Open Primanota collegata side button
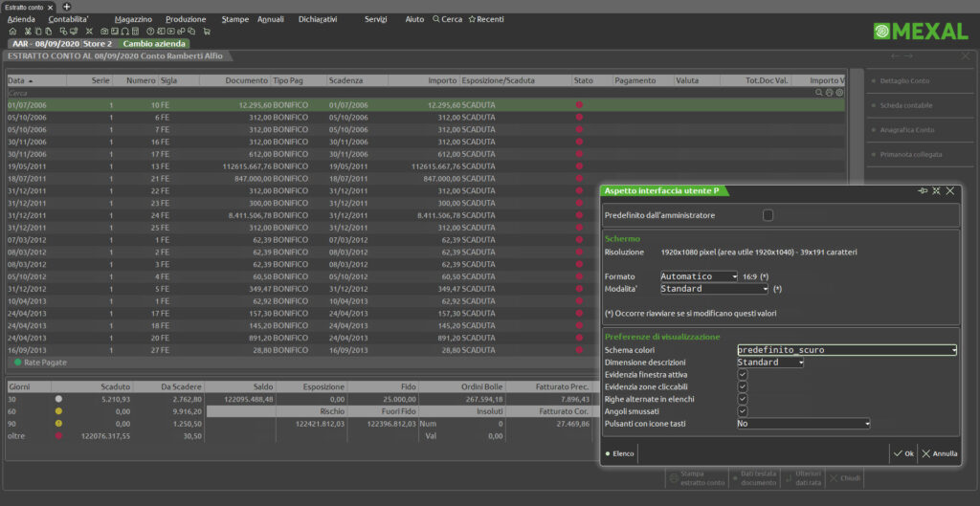This screenshot has width=980, height=506. (x=920, y=154)
